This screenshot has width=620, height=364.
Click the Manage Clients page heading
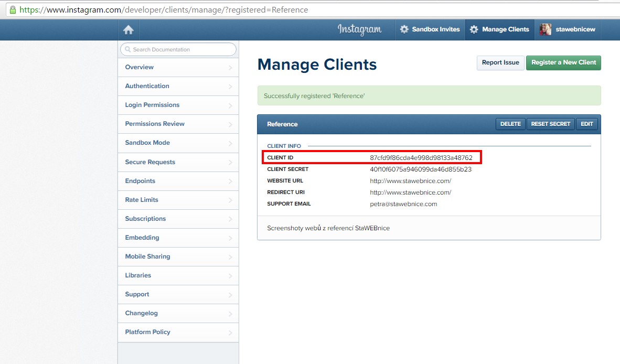click(317, 65)
